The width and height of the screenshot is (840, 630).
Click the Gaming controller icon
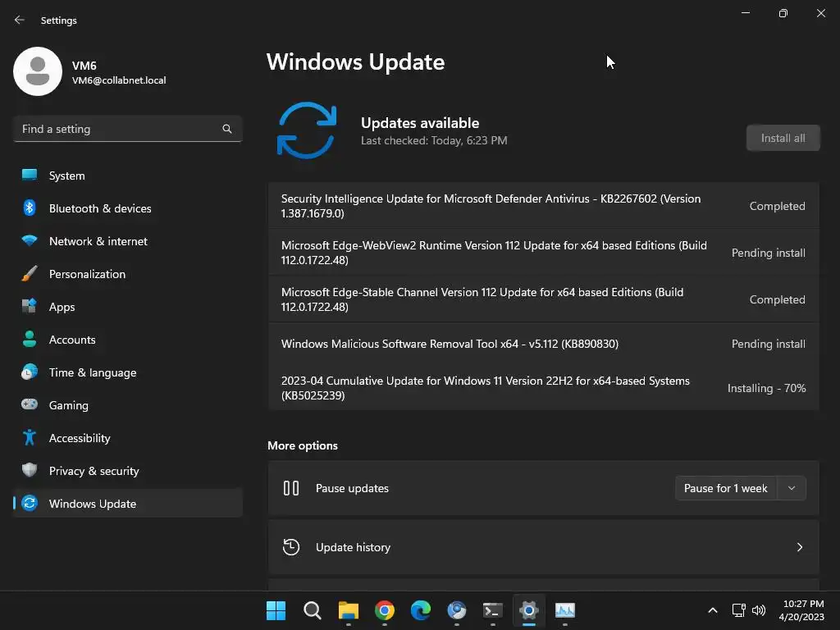[x=30, y=404]
